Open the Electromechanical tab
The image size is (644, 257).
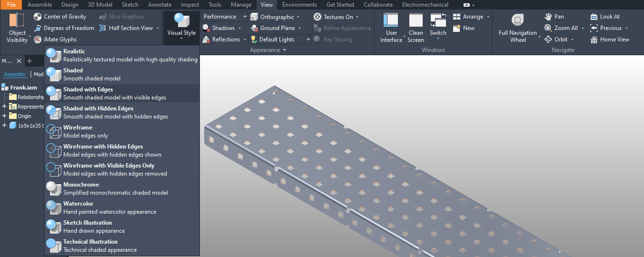point(425,5)
